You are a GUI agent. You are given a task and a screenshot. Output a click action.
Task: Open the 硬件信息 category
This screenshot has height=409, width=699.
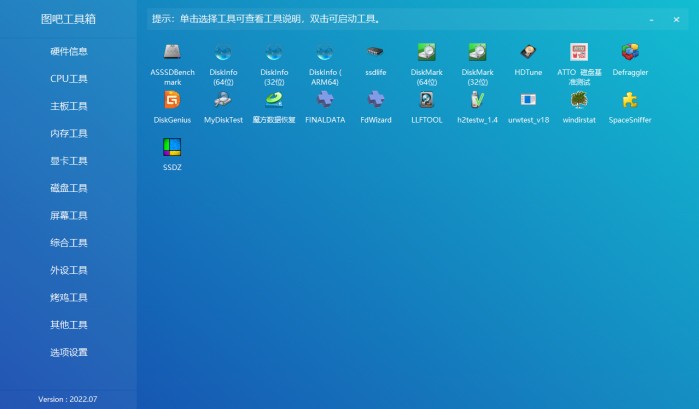[69, 51]
